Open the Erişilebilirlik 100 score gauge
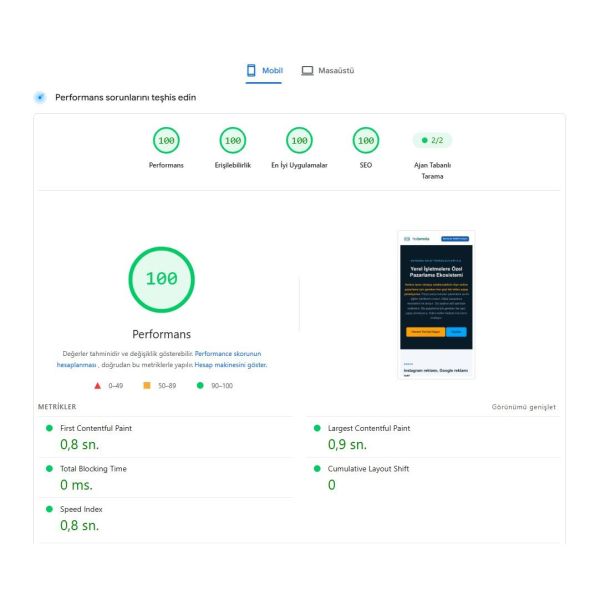This screenshot has height=600, width=600. [x=233, y=140]
